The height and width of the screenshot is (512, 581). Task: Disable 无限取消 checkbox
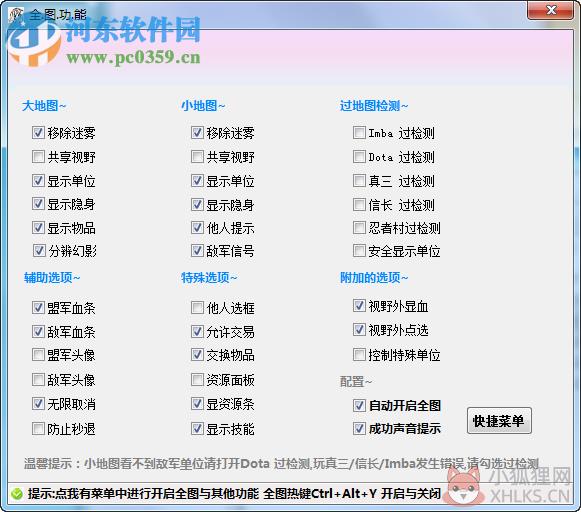coord(38,403)
